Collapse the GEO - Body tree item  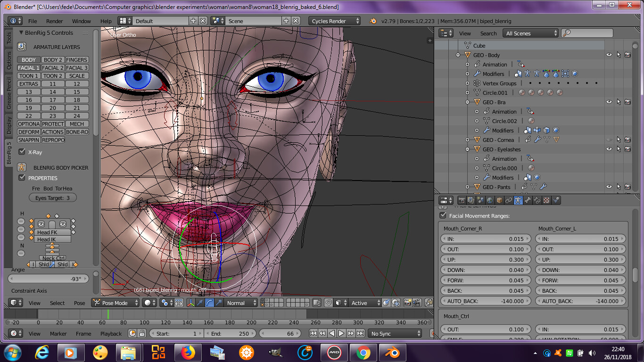(458, 55)
